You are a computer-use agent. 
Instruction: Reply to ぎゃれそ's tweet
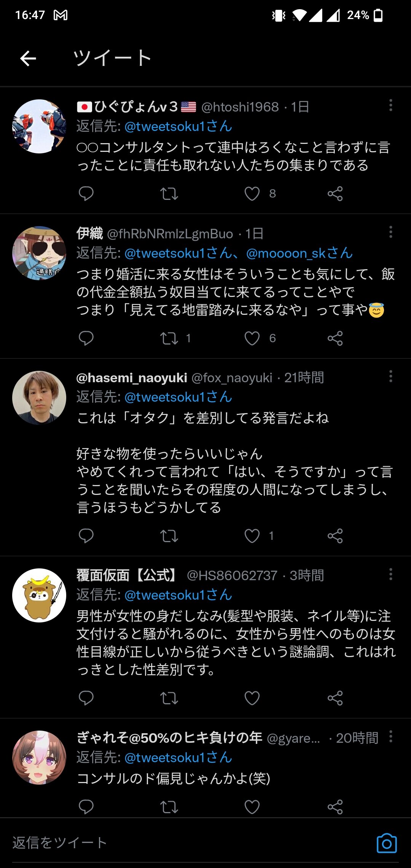(x=86, y=807)
